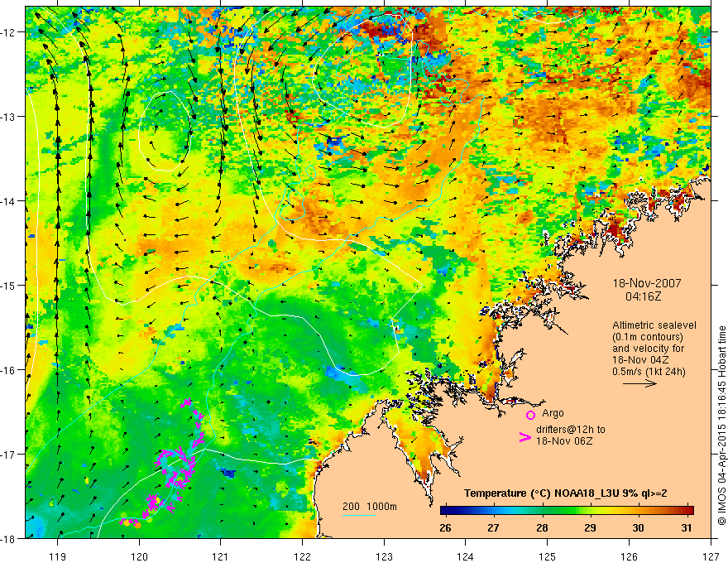
Task: Click the '120' longitude axis label
Action: click(139, 556)
